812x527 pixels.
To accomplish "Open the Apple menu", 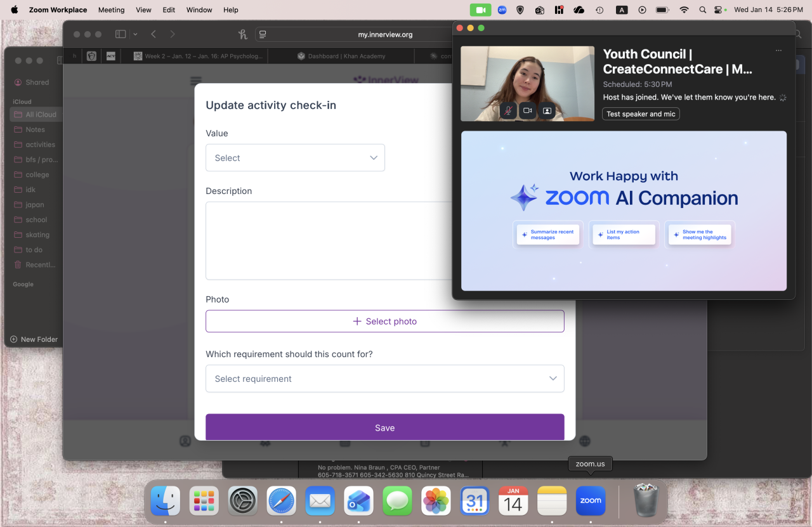I will pos(15,10).
